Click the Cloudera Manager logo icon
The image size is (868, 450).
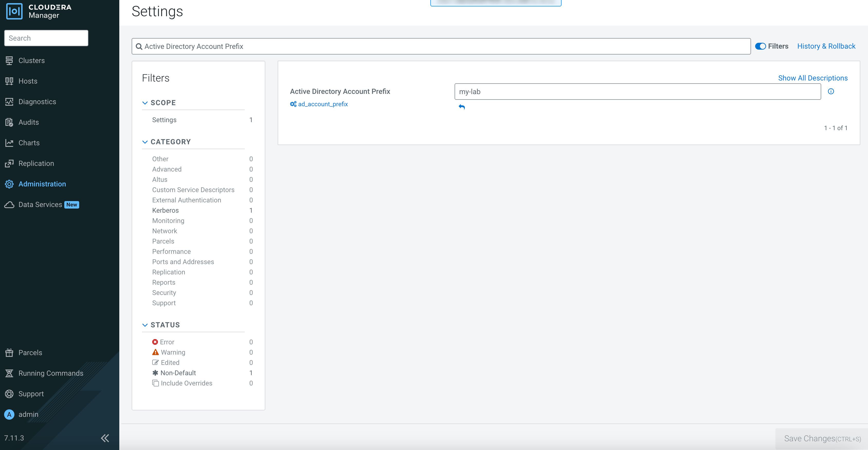coord(14,11)
